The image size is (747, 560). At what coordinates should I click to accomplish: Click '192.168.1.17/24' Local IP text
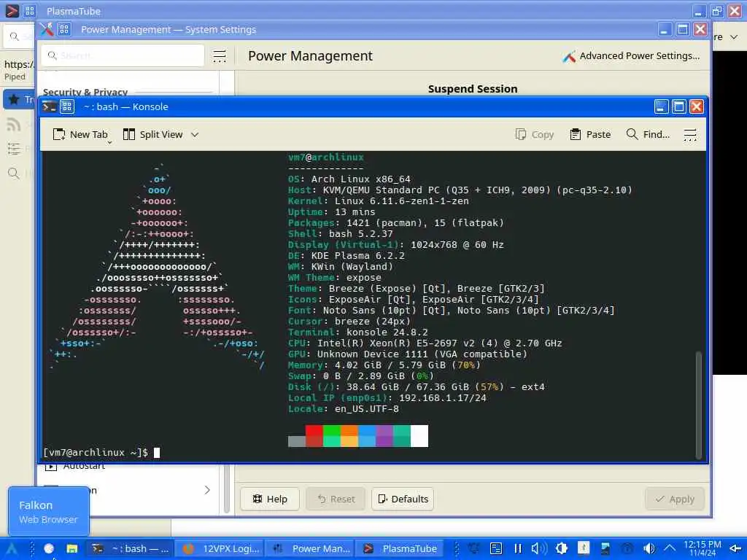(443, 398)
